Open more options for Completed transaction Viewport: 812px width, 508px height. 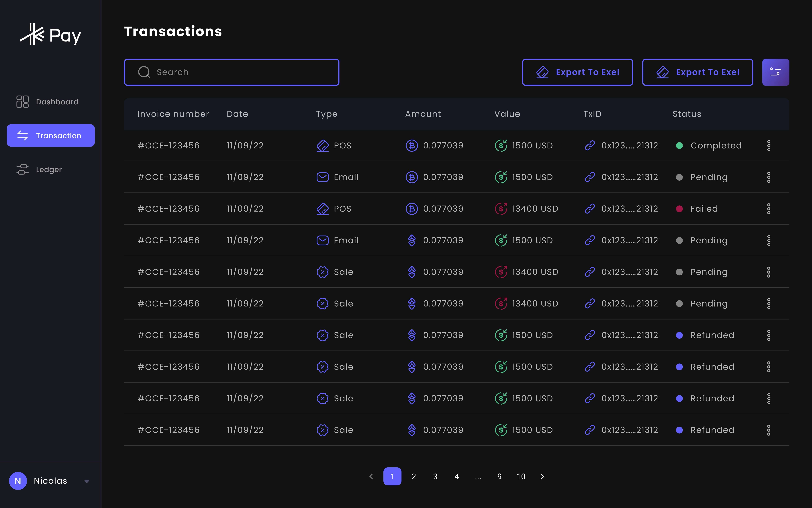768,145
